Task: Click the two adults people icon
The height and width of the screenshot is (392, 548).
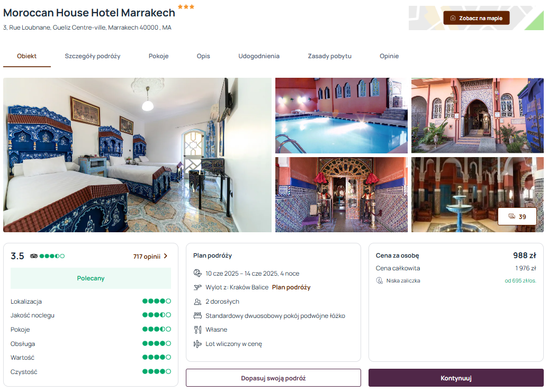Action: (197, 302)
